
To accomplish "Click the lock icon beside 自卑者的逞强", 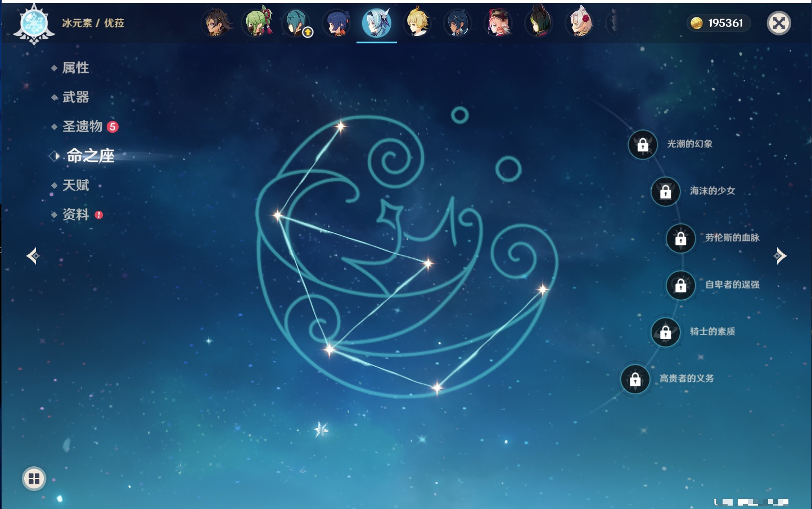I will click(x=681, y=285).
